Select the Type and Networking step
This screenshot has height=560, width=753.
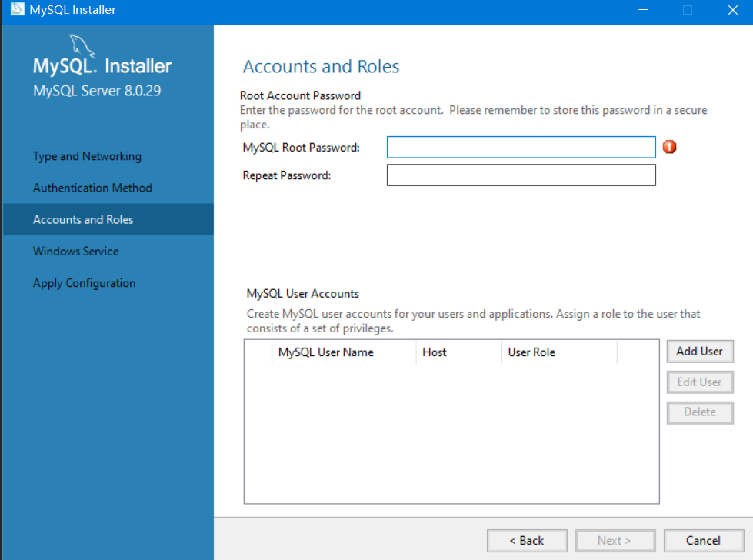coord(86,156)
